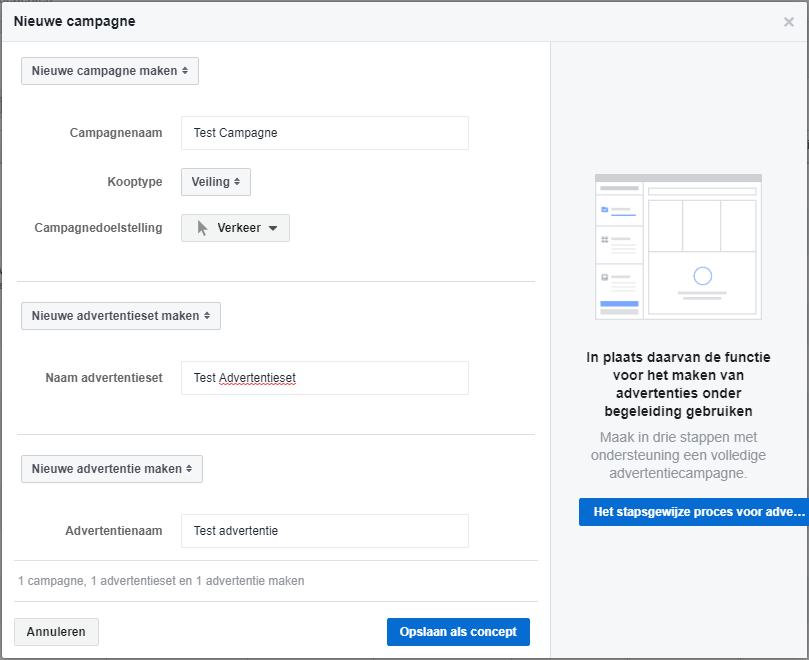Click the guided creation heading text

678,384
